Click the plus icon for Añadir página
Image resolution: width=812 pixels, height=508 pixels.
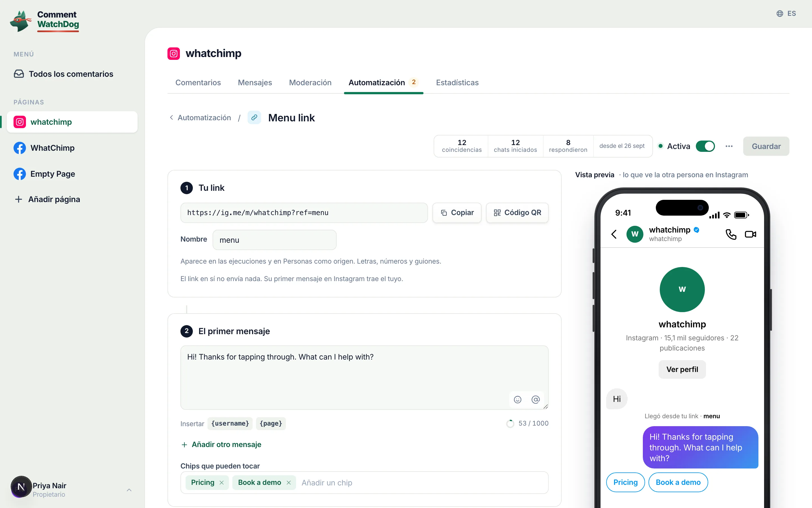[x=19, y=199]
